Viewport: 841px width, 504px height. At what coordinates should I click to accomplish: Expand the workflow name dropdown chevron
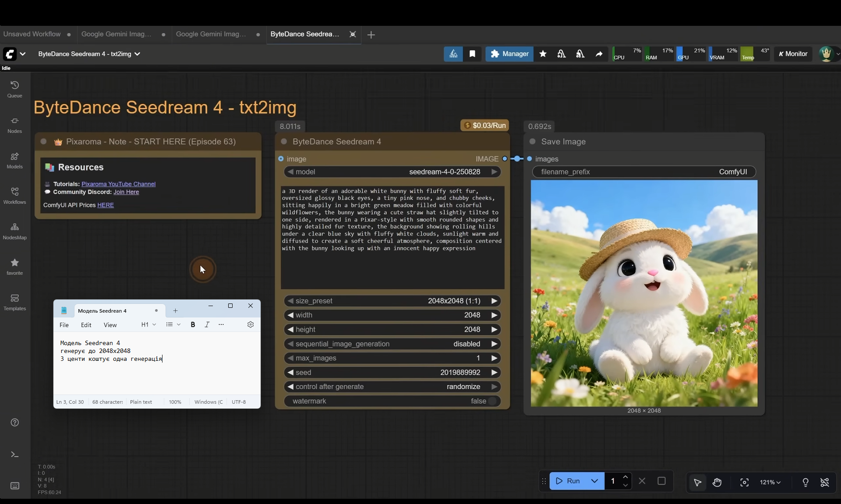[137, 54]
